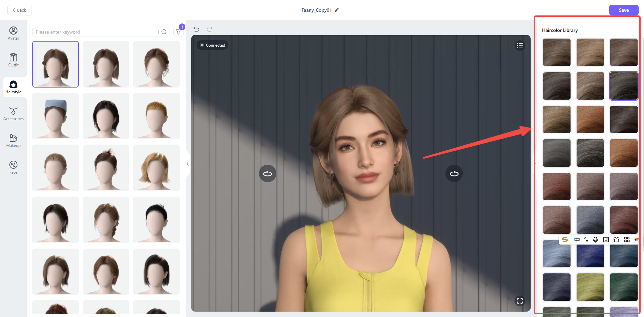Click the Sogou input method logo

pos(565,240)
